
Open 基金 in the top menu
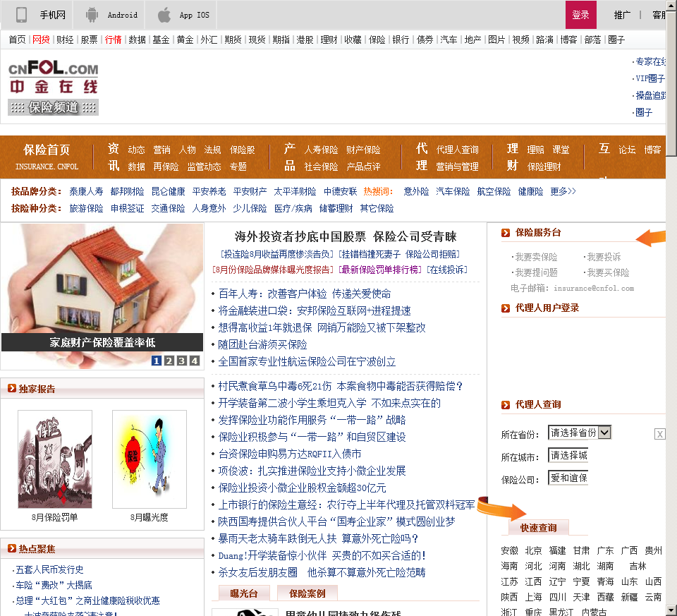tap(161, 40)
